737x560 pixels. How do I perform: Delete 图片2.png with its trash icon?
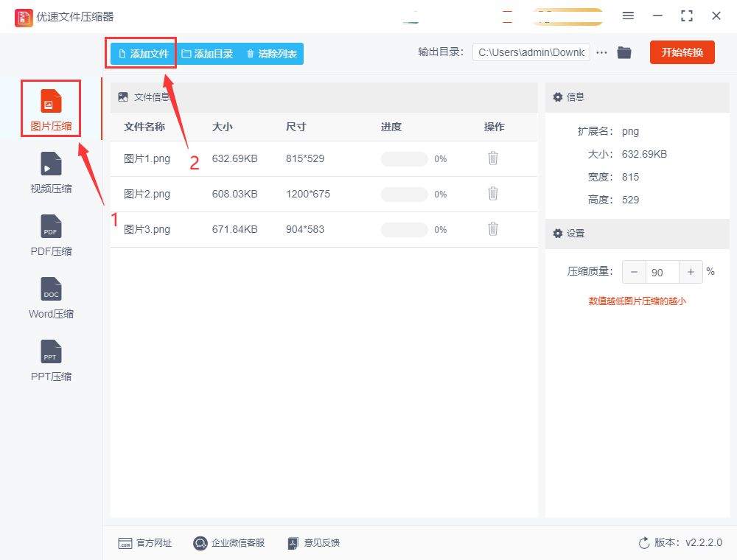click(x=492, y=194)
